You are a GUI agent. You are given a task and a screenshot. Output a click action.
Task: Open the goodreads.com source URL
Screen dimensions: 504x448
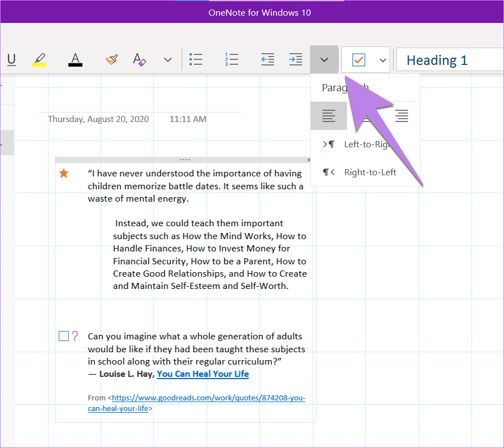196,403
